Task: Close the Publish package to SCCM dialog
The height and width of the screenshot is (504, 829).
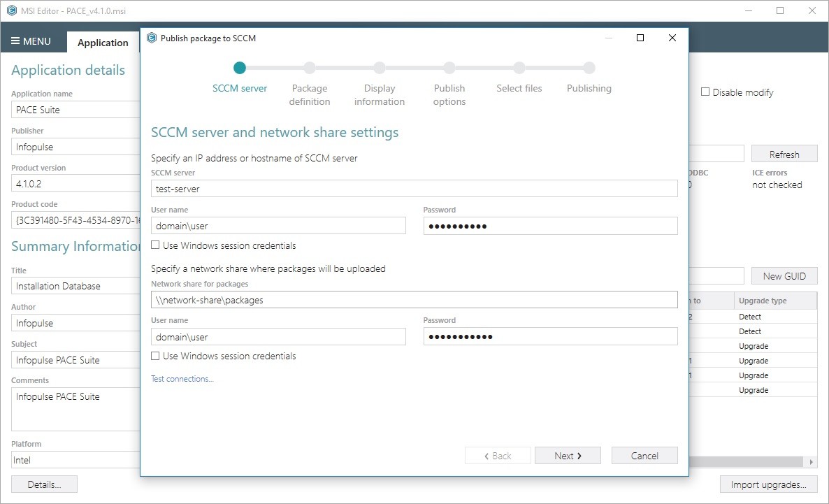Action: point(672,38)
